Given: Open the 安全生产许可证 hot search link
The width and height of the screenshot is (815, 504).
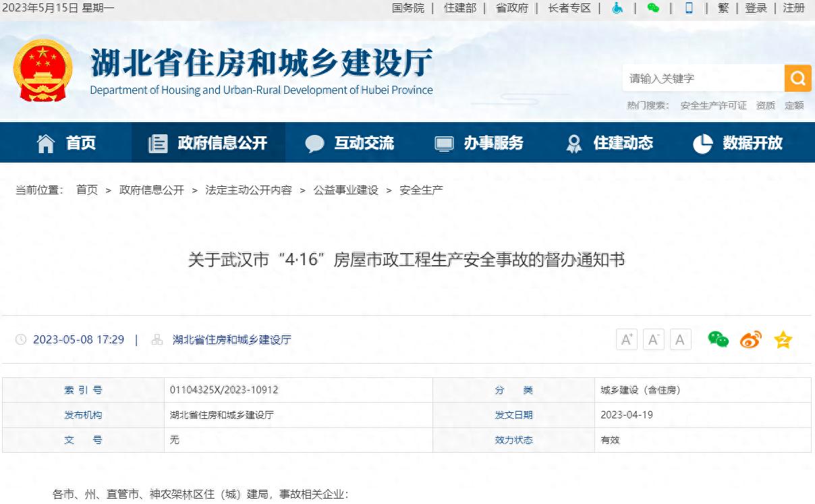Looking at the screenshot, I should pyautogui.click(x=713, y=105).
